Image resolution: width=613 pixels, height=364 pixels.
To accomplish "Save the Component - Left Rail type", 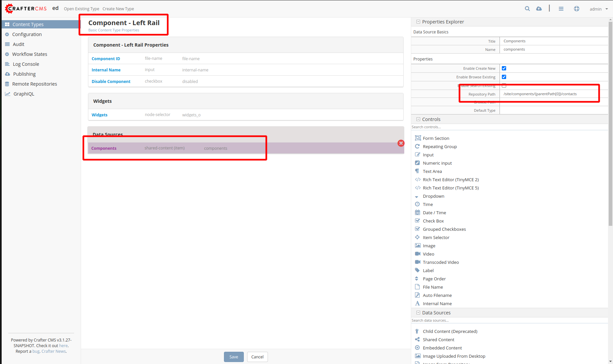I will click(x=234, y=357).
